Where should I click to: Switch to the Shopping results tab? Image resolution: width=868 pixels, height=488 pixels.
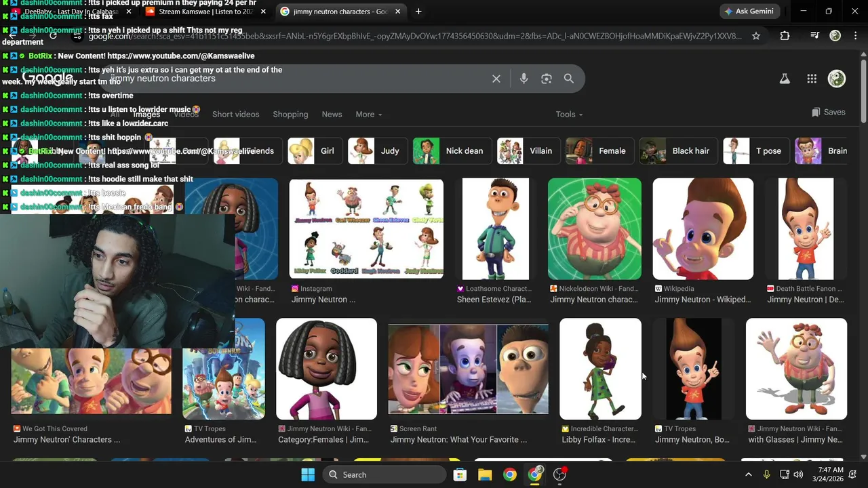tap(290, 115)
